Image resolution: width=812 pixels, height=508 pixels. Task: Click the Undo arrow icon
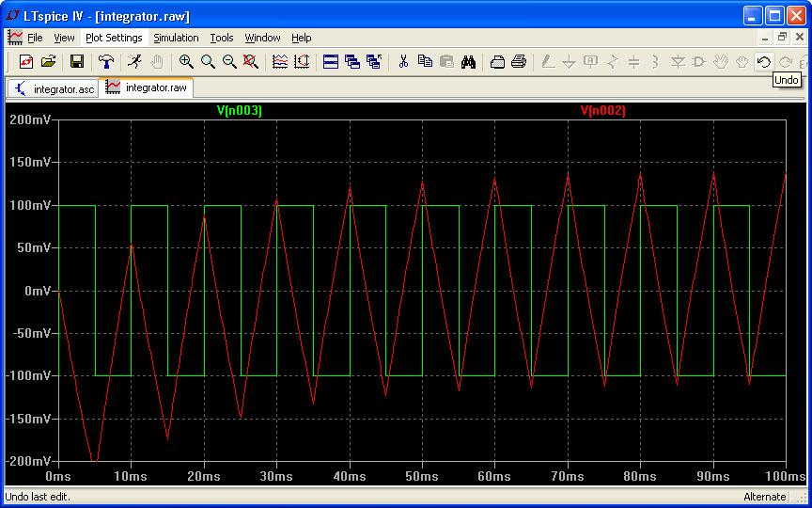coord(764,62)
